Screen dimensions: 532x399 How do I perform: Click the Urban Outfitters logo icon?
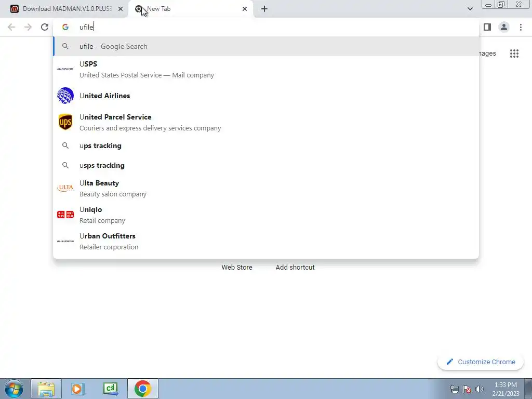tap(65, 241)
